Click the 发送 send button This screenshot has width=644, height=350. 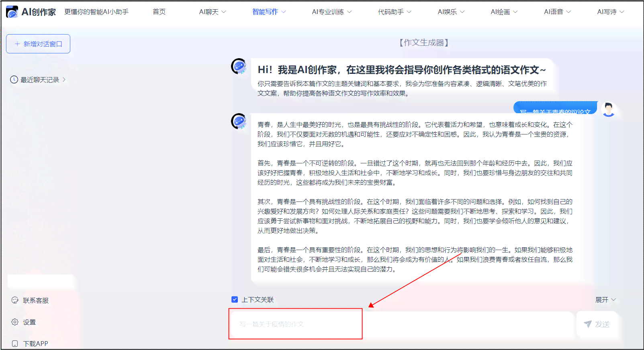(x=597, y=324)
